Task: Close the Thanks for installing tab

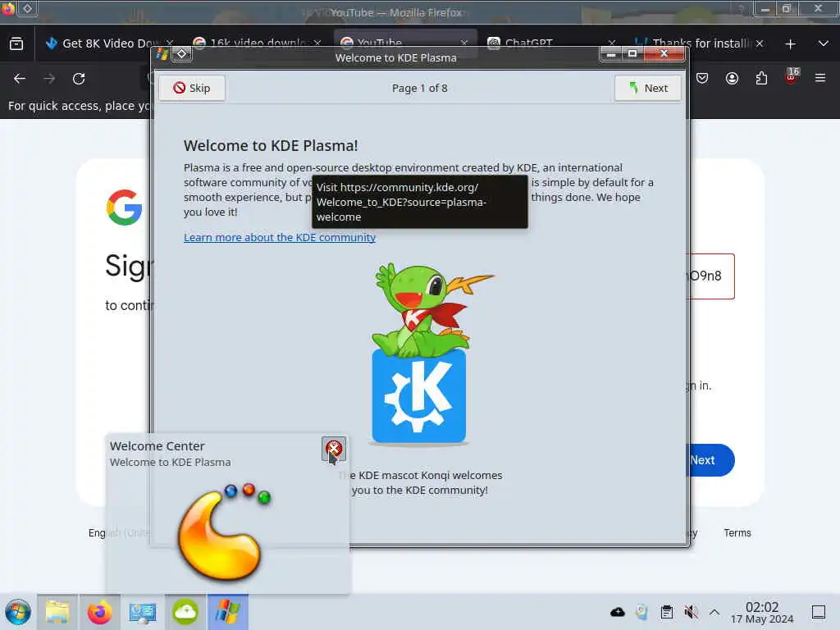Action: tap(760, 43)
